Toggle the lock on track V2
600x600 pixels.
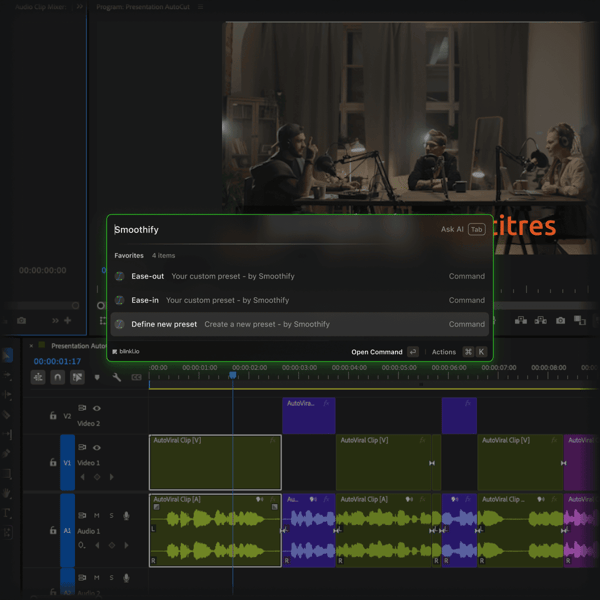pyautogui.click(x=51, y=415)
